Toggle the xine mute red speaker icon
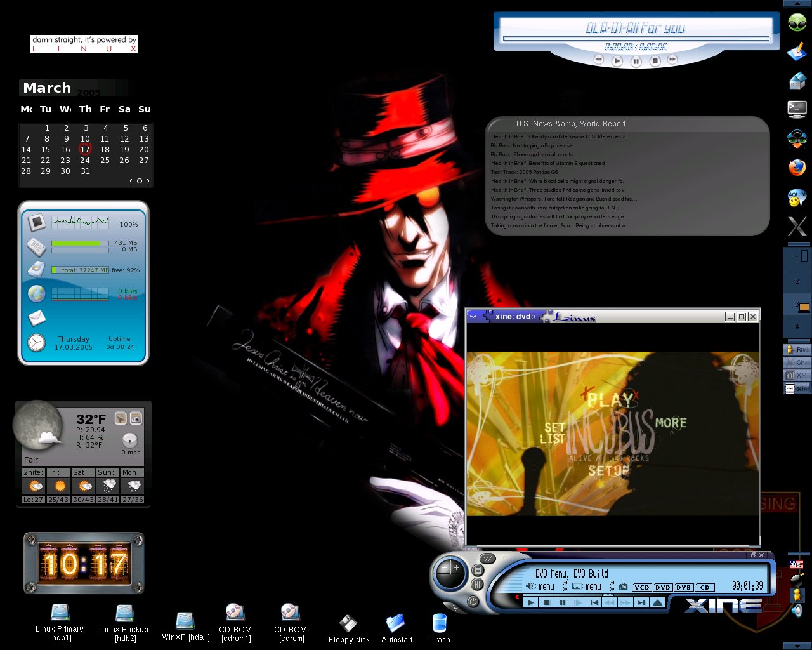Screen dimensions: 812x650 click(x=518, y=597)
